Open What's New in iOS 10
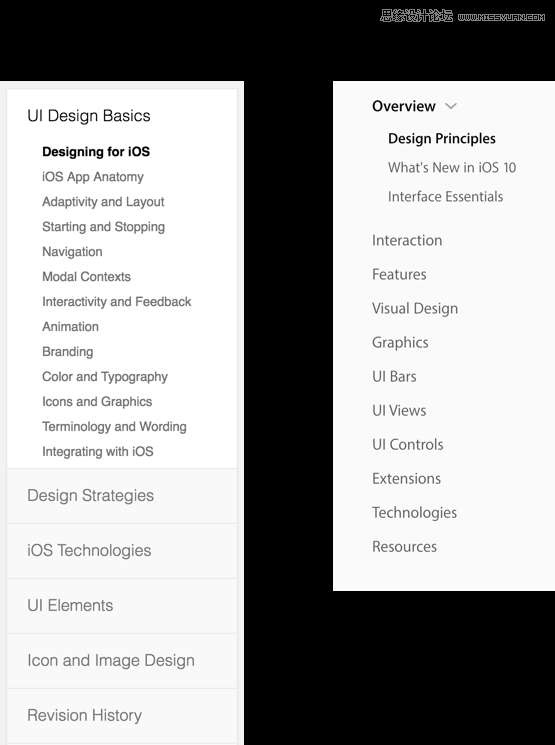The width and height of the screenshot is (555, 745). pyautogui.click(x=452, y=167)
